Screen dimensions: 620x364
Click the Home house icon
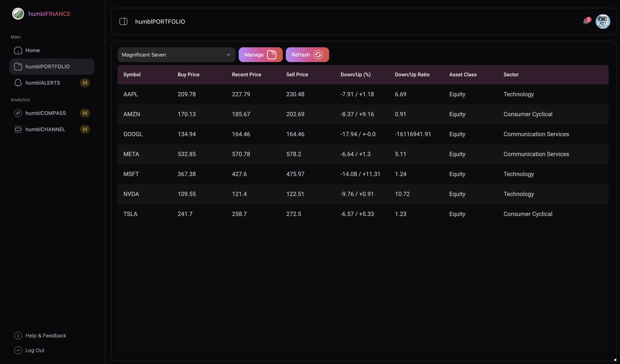click(18, 50)
